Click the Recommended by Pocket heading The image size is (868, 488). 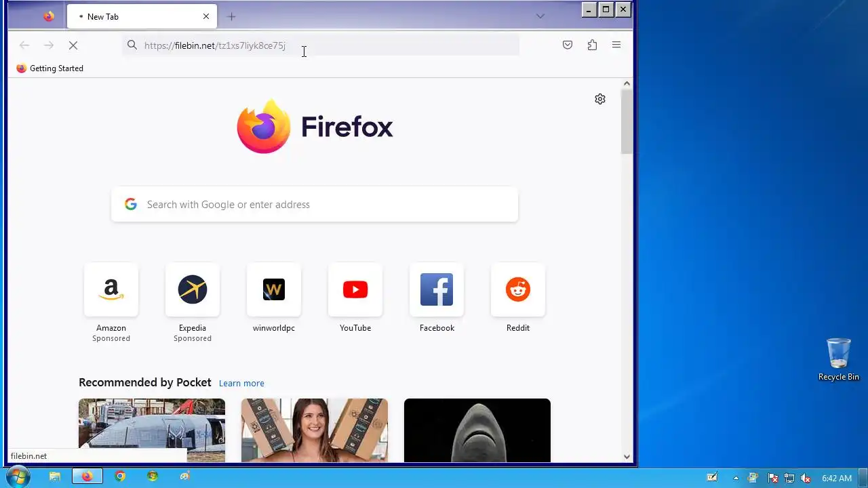(145, 382)
